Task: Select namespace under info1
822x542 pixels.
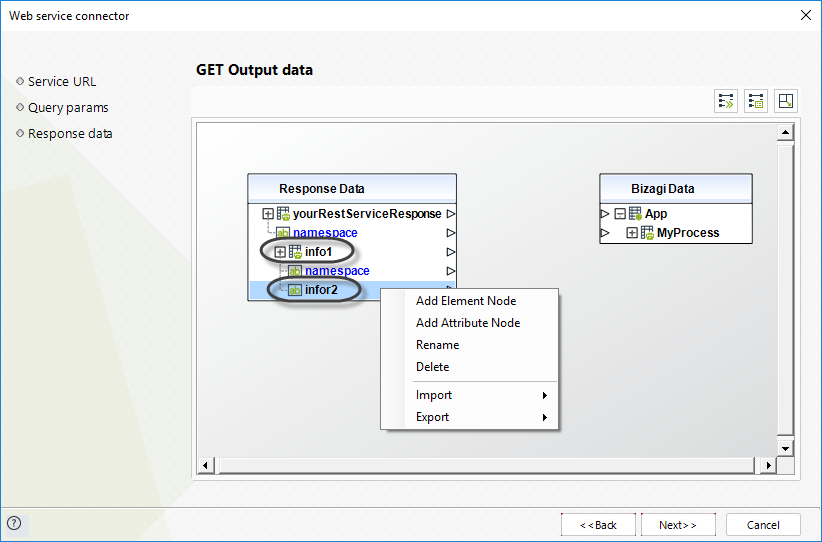Action: [337, 271]
